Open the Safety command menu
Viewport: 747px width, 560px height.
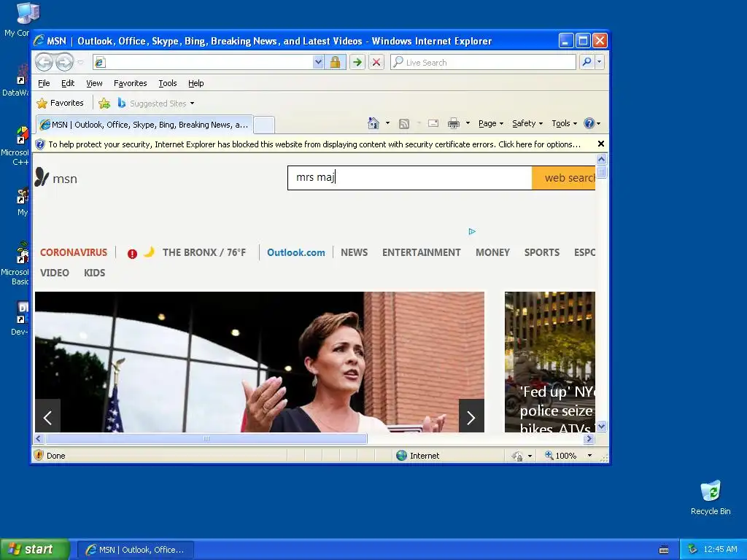pyautogui.click(x=527, y=123)
